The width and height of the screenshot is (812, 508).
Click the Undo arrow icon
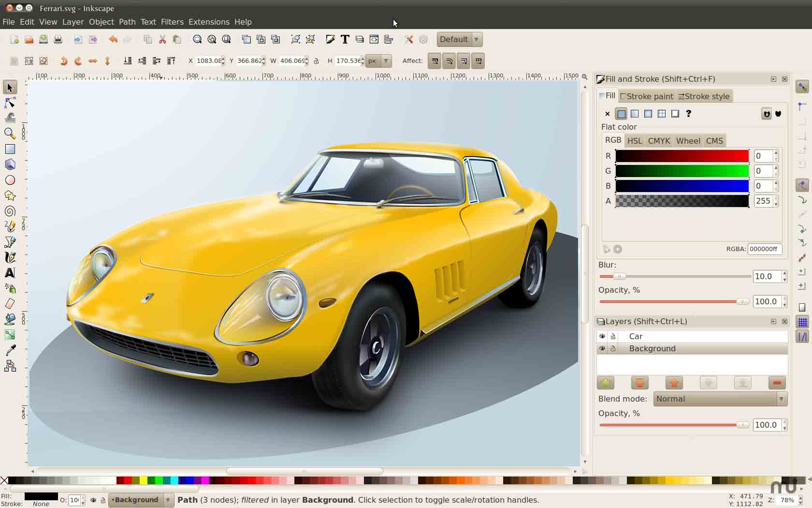113,40
